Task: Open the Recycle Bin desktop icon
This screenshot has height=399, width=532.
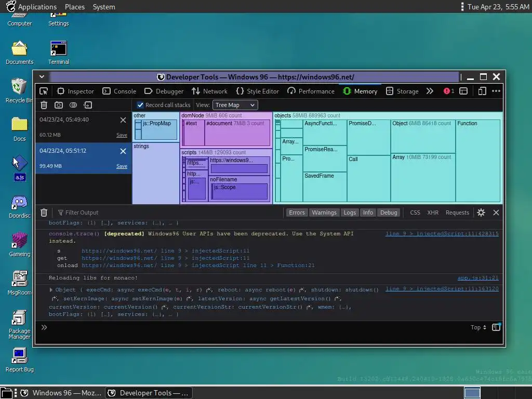Action: tap(19, 90)
